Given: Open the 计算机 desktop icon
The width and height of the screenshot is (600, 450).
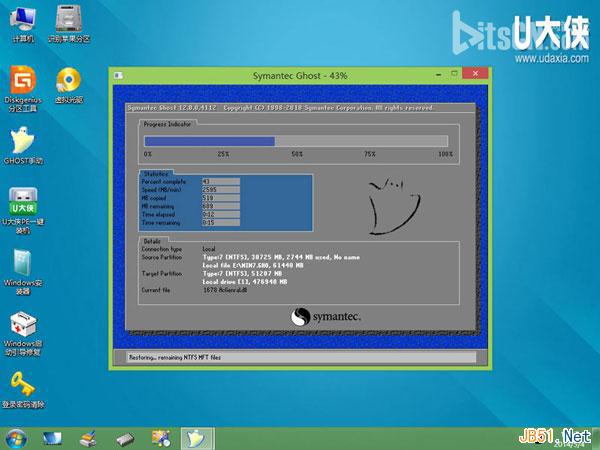Looking at the screenshot, I should point(23,25).
